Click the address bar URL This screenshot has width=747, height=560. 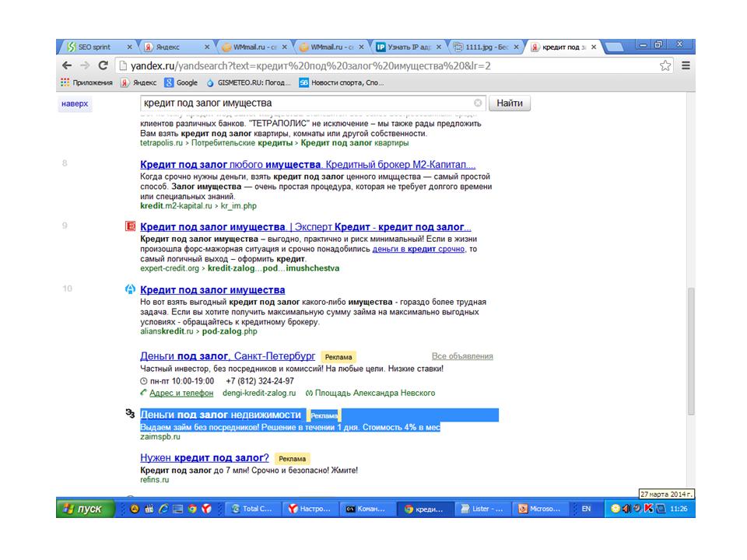(310, 65)
